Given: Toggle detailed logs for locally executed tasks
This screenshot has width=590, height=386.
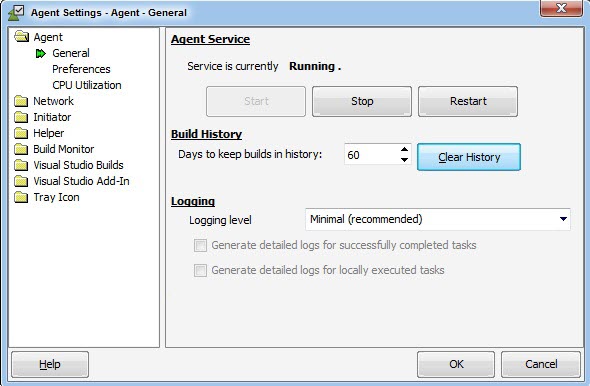Looking at the screenshot, I should (200, 271).
